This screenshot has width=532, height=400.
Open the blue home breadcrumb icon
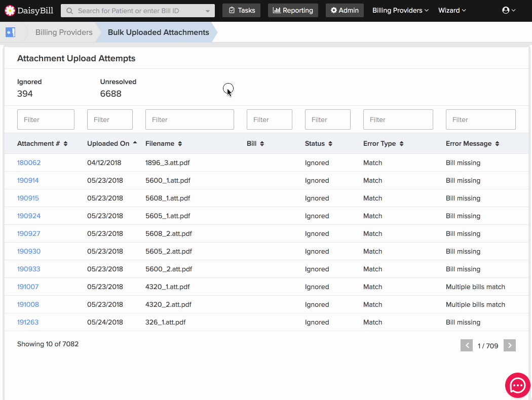tap(10, 32)
